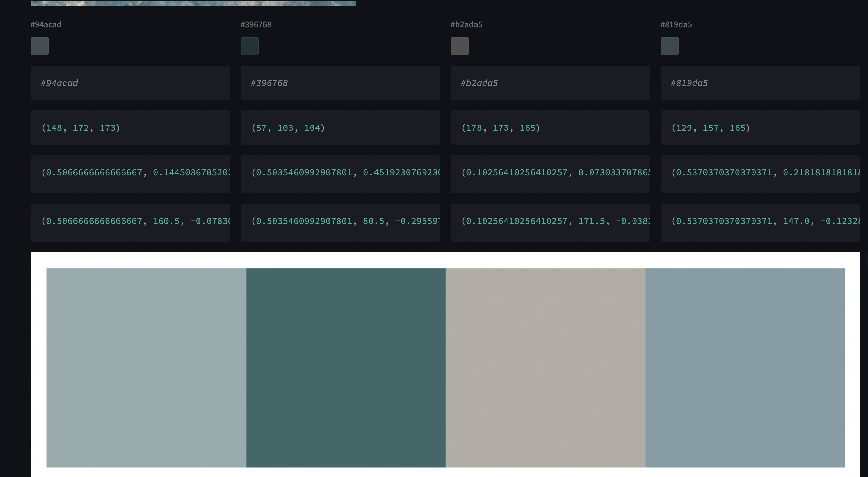The image size is (868, 477).
Task: Select the (129, 157, 165) RGB code block
Action: [x=760, y=128]
